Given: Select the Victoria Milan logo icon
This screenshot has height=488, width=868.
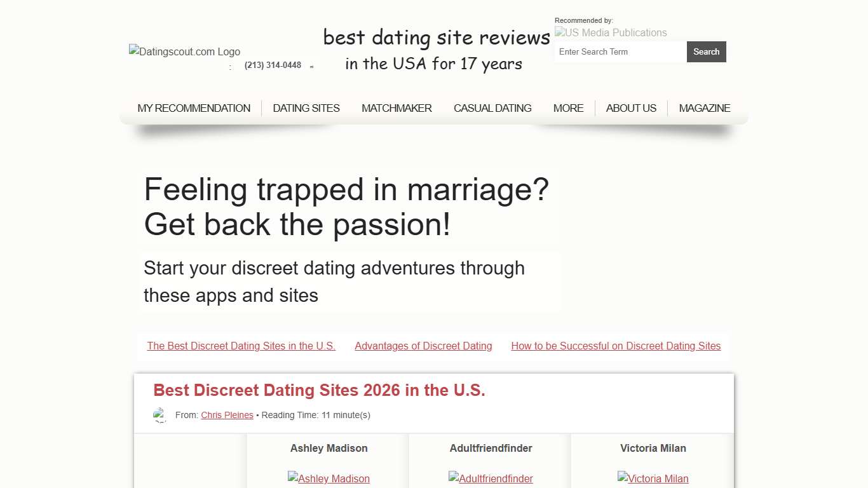Looking at the screenshot, I should click(653, 478).
